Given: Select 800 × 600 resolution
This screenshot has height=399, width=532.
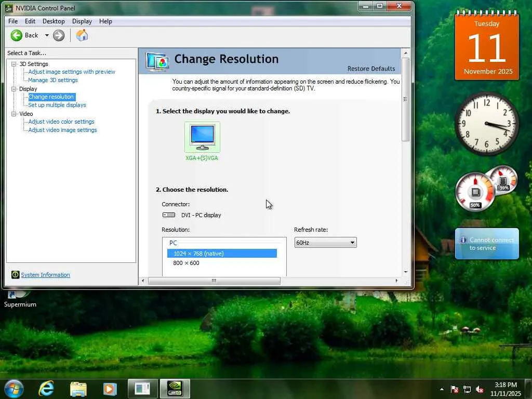Looking at the screenshot, I should 186,263.
